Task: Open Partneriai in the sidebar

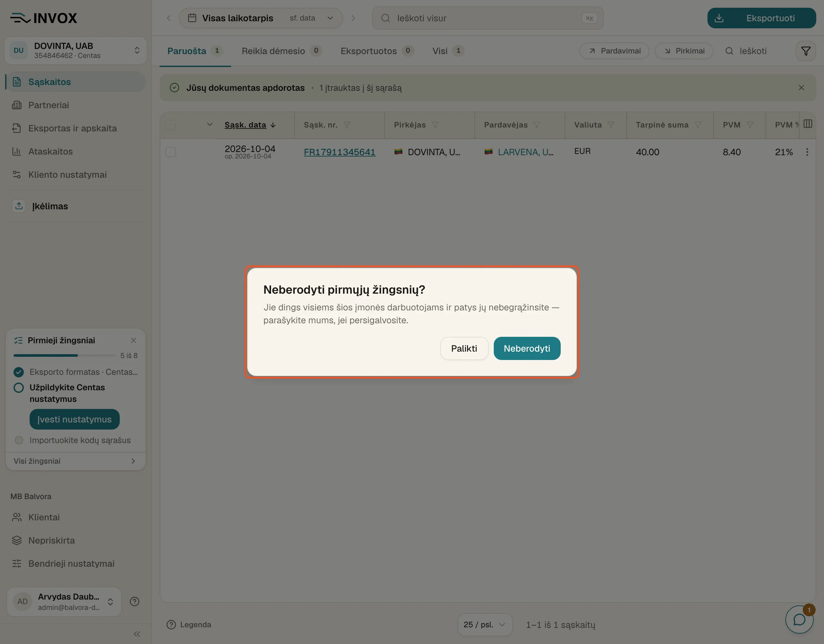Action: pyautogui.click(x=75, y=105)
